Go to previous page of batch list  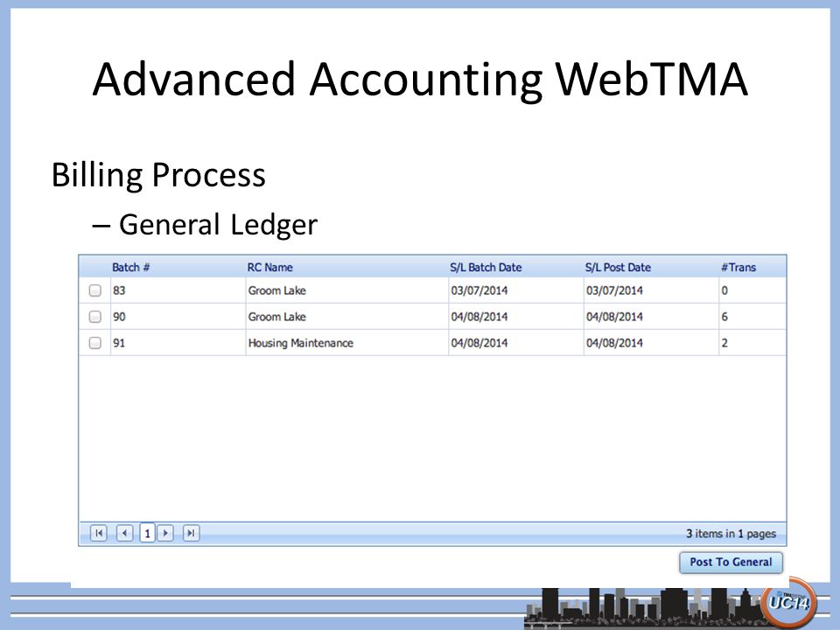tap(125, 533)
